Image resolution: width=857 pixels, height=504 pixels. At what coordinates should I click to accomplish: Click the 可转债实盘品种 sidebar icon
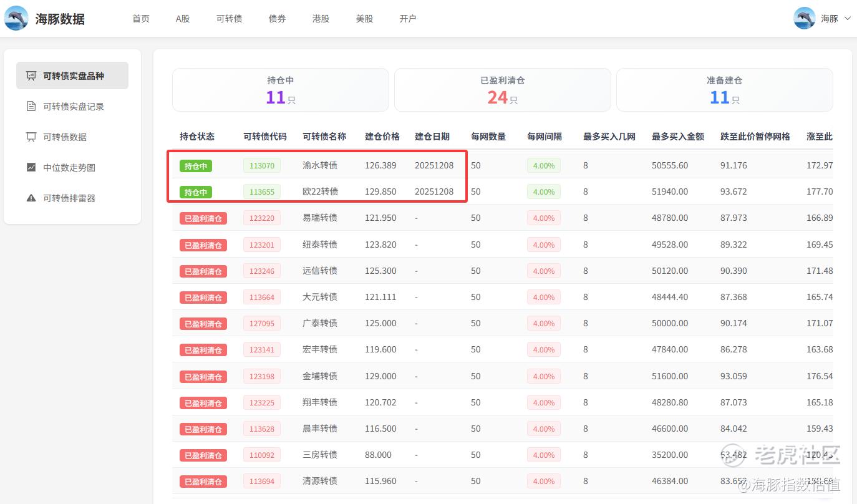coord(31,75)
